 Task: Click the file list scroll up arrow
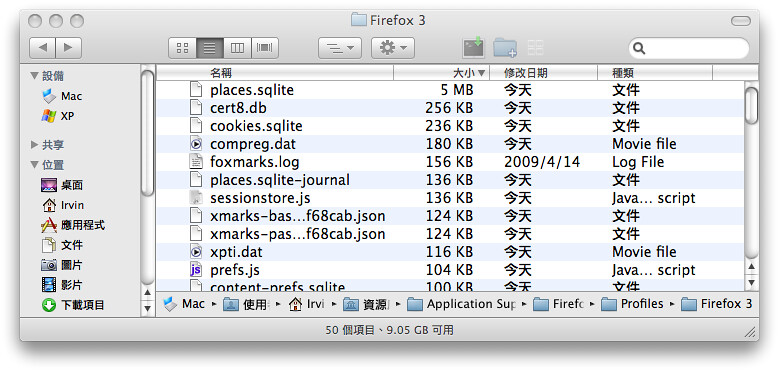coord(752,267)
